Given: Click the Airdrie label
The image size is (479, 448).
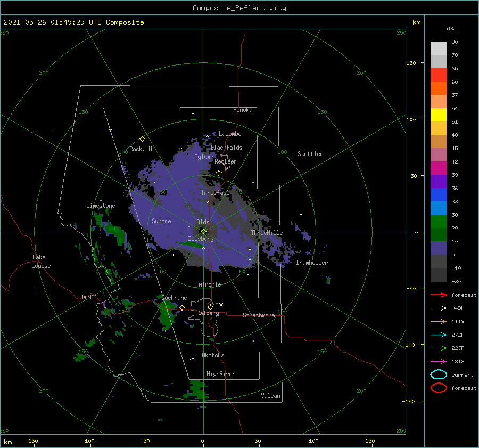Looking at the screenshot, I should click(210, 284).
